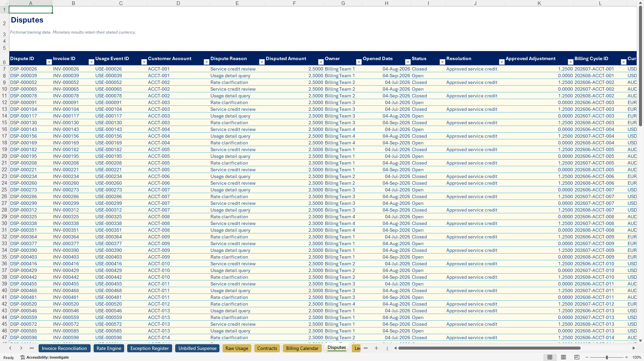Switch to Page Layout view icon

click(x=563, y=357)
